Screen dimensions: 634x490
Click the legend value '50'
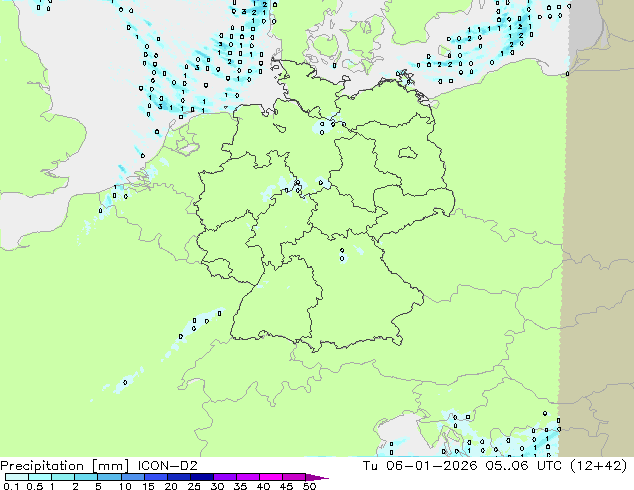click(x=309, y=486)
